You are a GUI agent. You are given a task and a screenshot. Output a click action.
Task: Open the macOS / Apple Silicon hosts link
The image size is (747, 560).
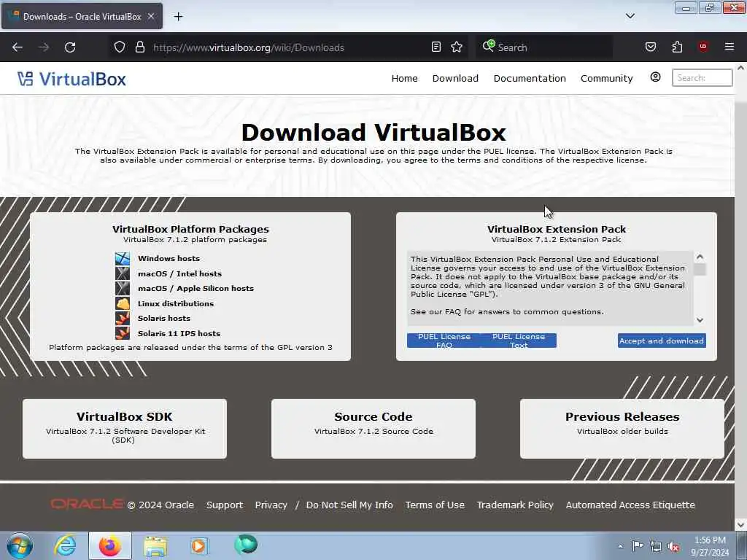196,289
